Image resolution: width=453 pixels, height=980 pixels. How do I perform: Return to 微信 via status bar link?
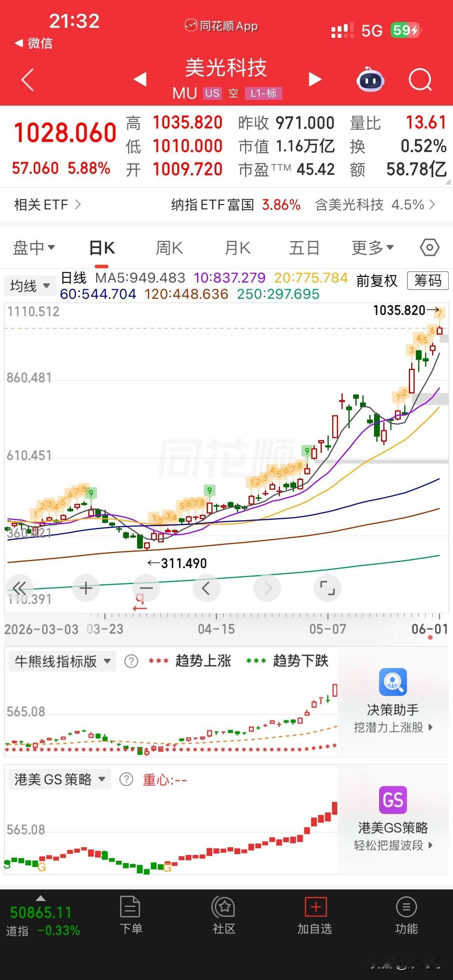(x=33, y=43)
